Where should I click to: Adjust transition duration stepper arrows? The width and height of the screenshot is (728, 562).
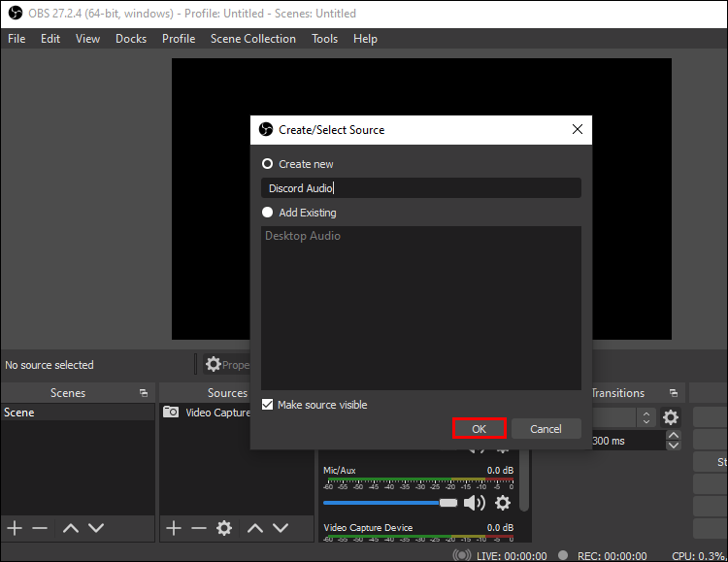click(x=674, y=441)
